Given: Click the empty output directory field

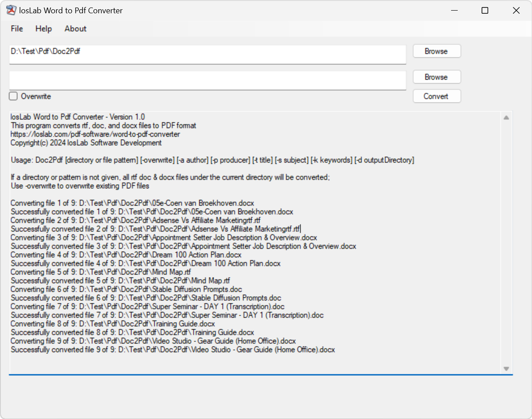Looking at the screenshot, I should pyautogui.click(x=207, y=80).
